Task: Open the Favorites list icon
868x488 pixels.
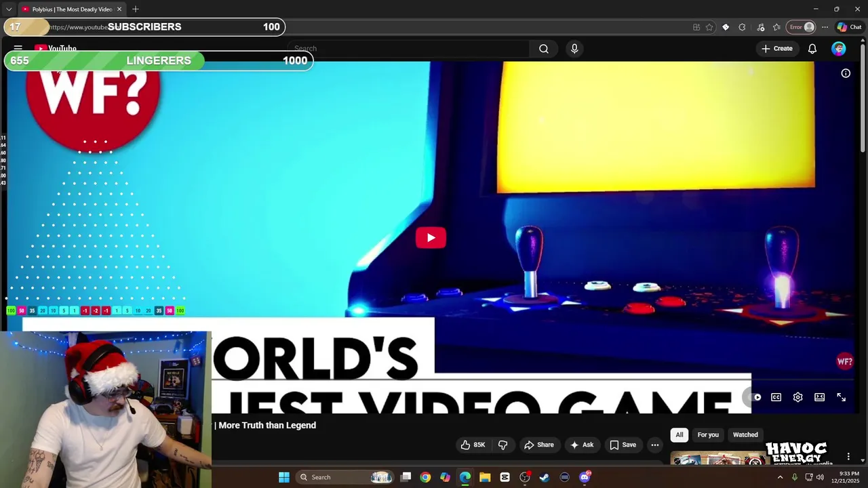Action: tap(776, 27)
